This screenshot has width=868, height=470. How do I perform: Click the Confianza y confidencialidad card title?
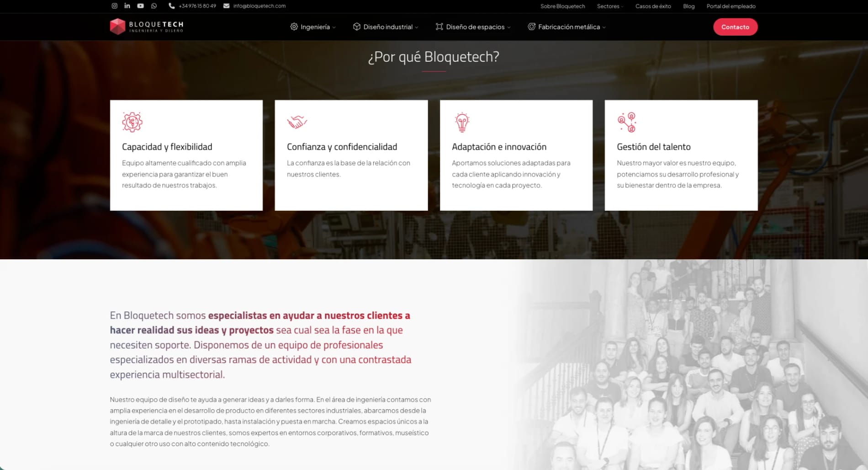tap(342, 147)
